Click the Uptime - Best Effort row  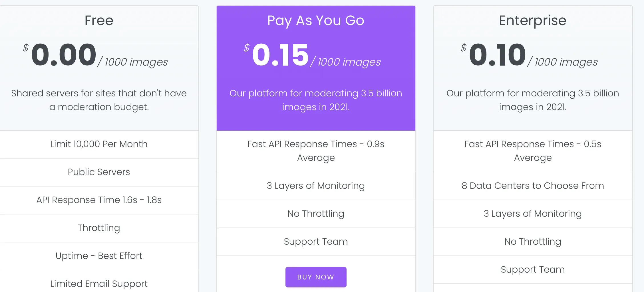99,256
